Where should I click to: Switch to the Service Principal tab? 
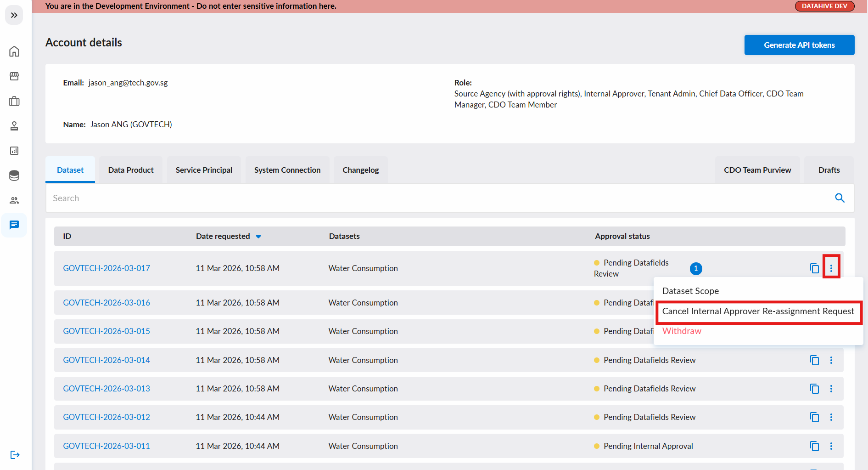pos(204,170)
